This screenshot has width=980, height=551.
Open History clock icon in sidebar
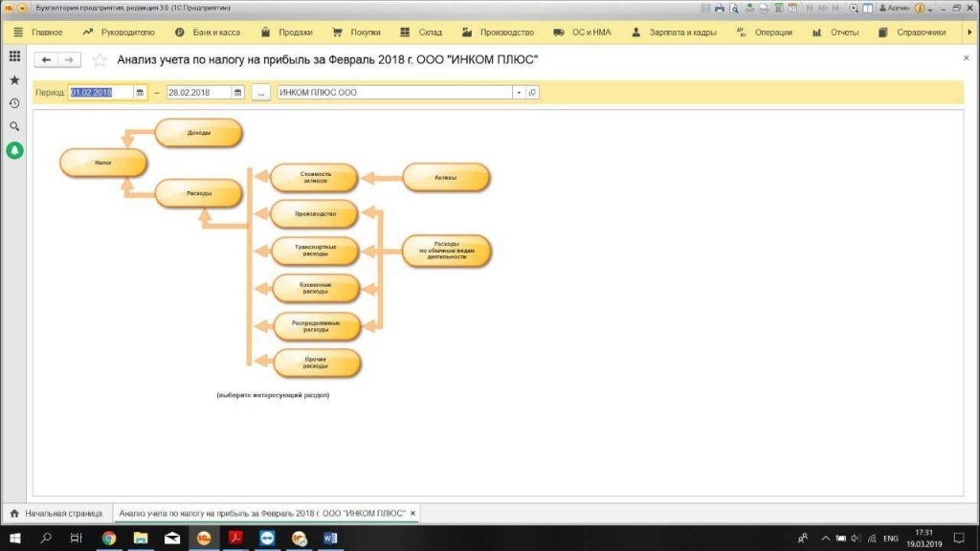[14, 103]
